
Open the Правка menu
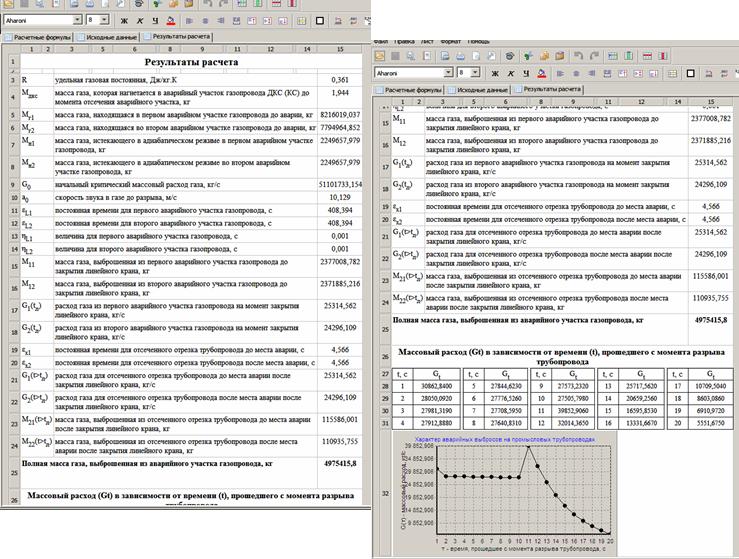pos(402,42)
